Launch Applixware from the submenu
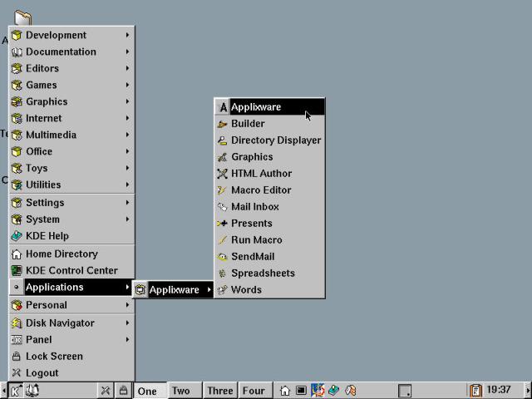 (255, 107)
